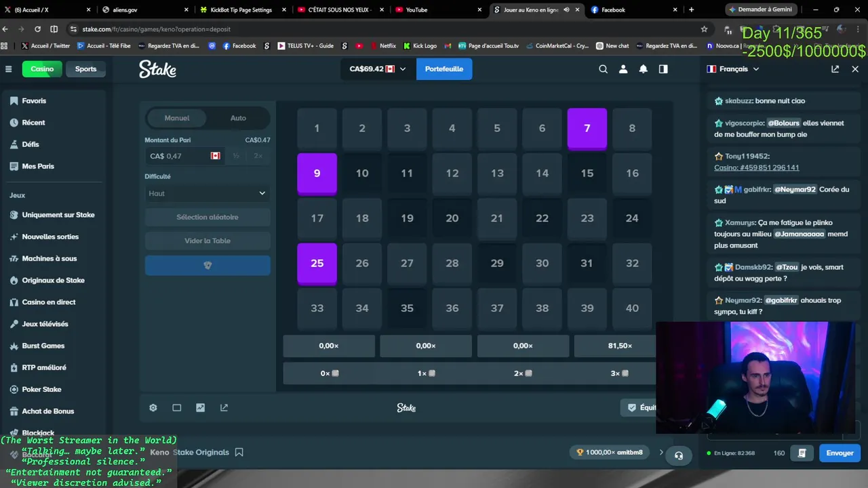
Task: Open Favoris in sidebar
Action: [x=54, y=101]
